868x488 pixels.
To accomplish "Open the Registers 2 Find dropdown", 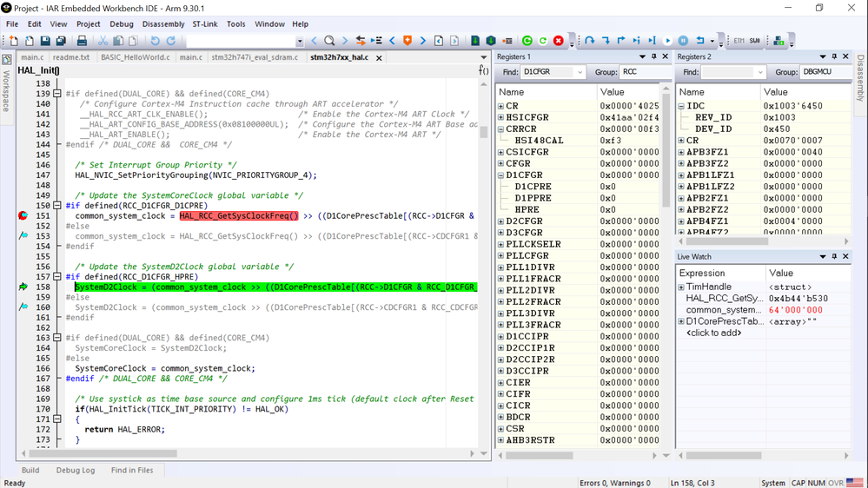I will click(x=760, y=72).
